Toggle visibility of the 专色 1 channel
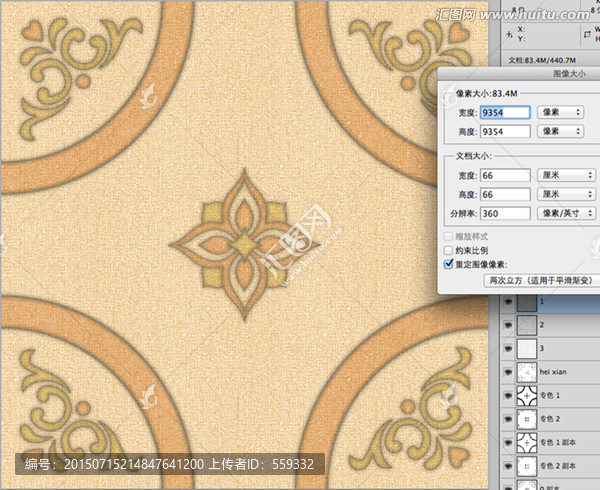The image size is (600, 490). (x=508, y=396)
